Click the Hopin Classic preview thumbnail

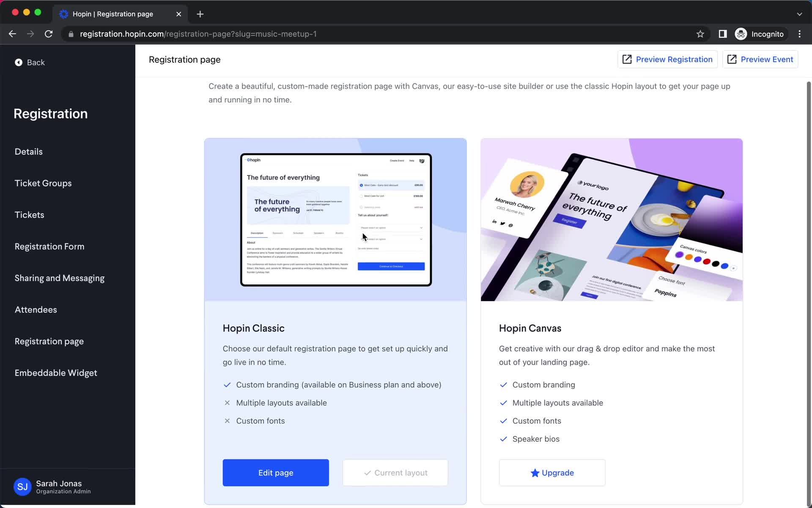click(335, 220)
